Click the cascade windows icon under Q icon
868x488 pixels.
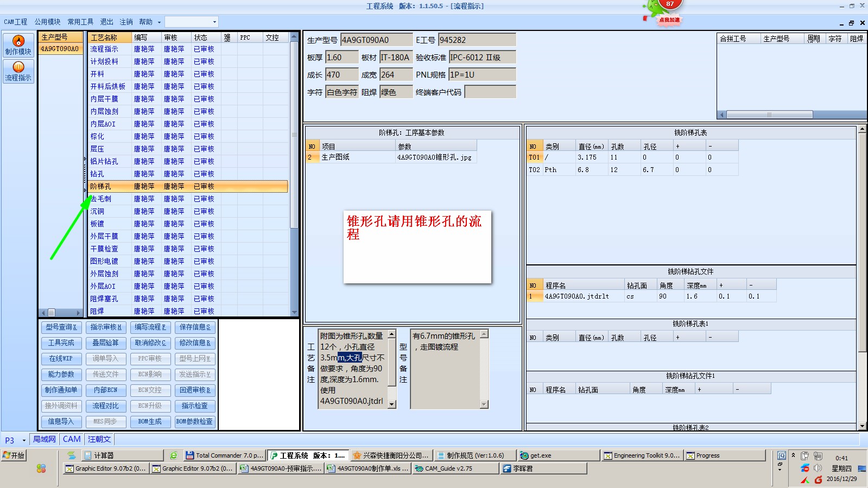[780, 464]
